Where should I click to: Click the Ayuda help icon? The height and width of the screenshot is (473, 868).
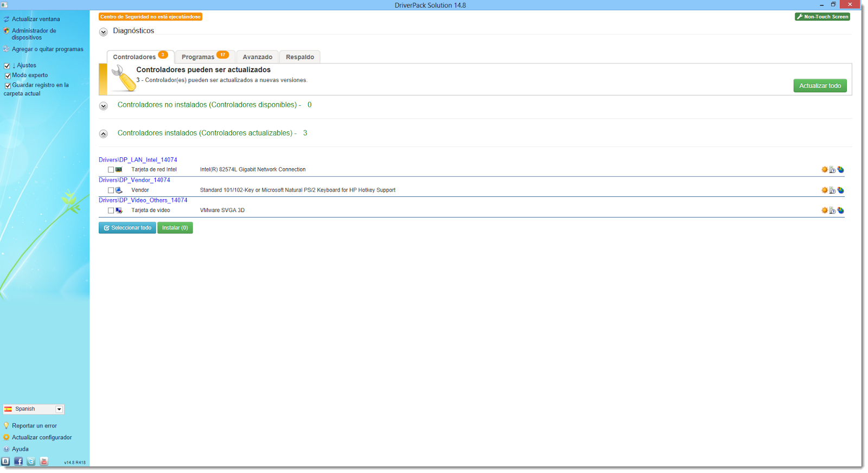7,449
